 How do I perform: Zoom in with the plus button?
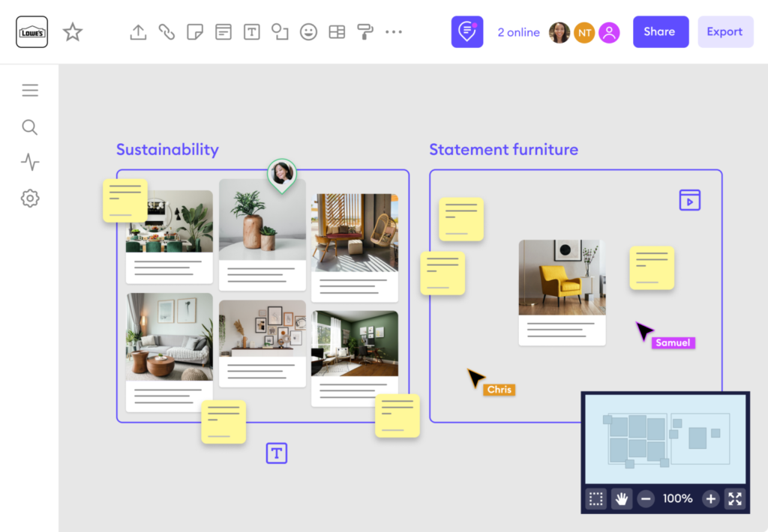(710, 499)
